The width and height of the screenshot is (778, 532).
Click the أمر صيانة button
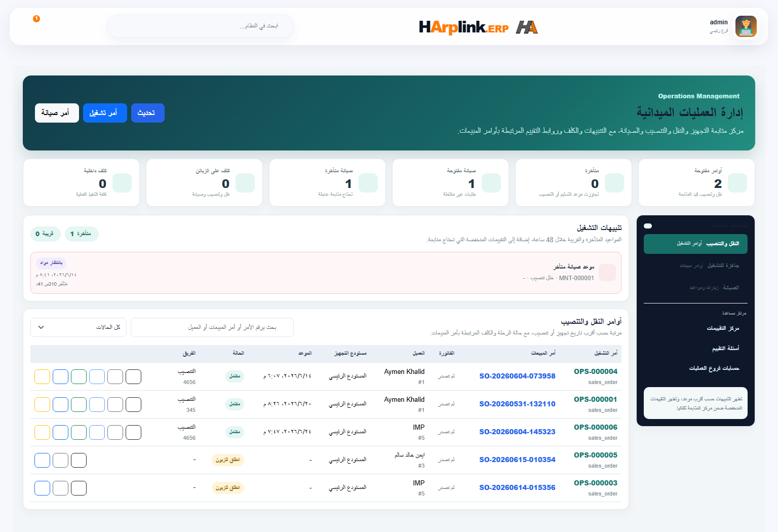(x=57, y=113)
